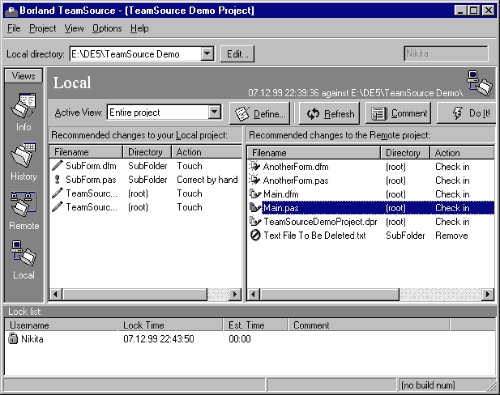Sort local list by Directory column

(x=147, y=152)
